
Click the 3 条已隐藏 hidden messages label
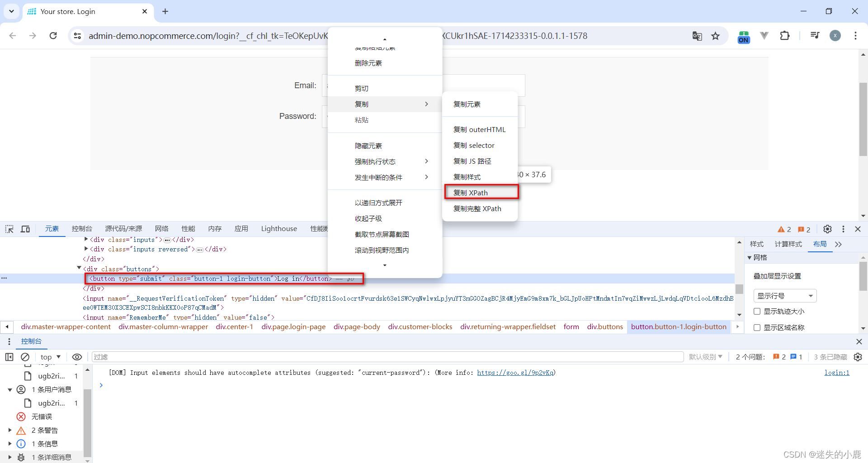pyautogui.click(x=830, y=357)
